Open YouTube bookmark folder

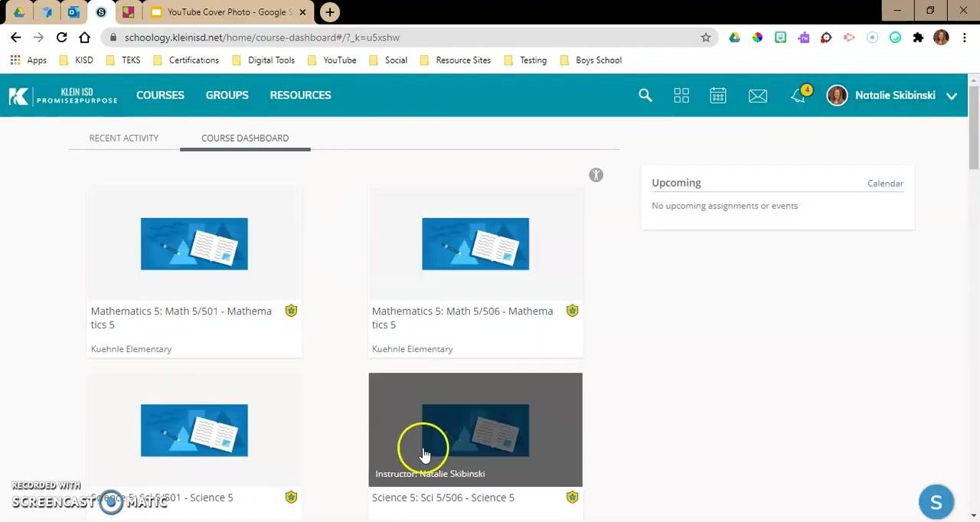point(332,60)
